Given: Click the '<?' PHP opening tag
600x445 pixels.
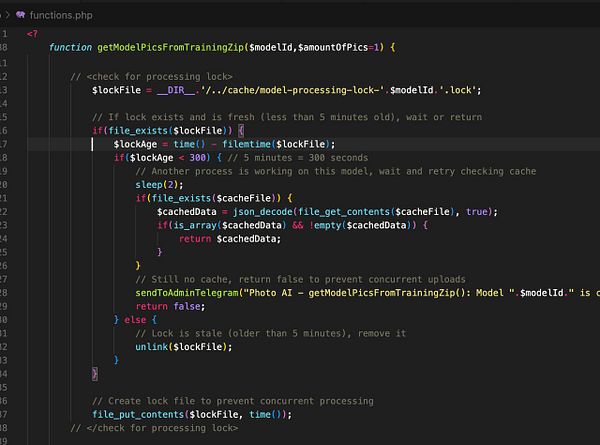Looking at the screenshot, I should tap(32, 34).
